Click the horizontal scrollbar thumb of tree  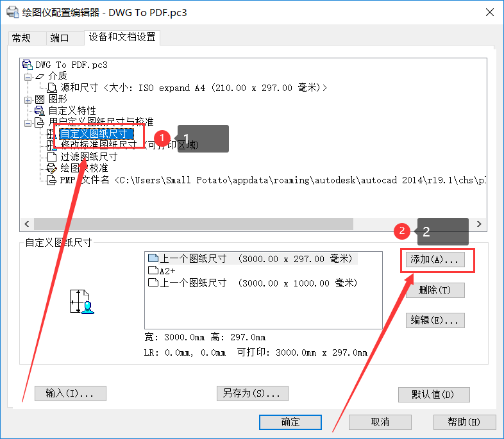194,224
